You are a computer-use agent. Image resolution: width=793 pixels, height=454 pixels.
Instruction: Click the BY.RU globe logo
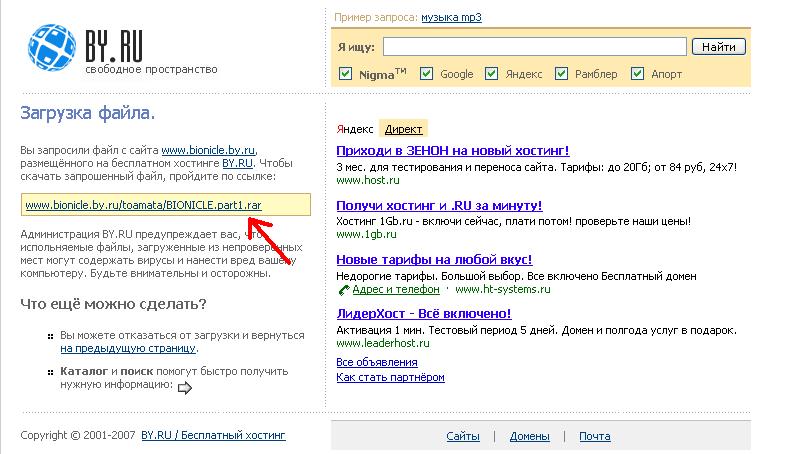(53, 47)
